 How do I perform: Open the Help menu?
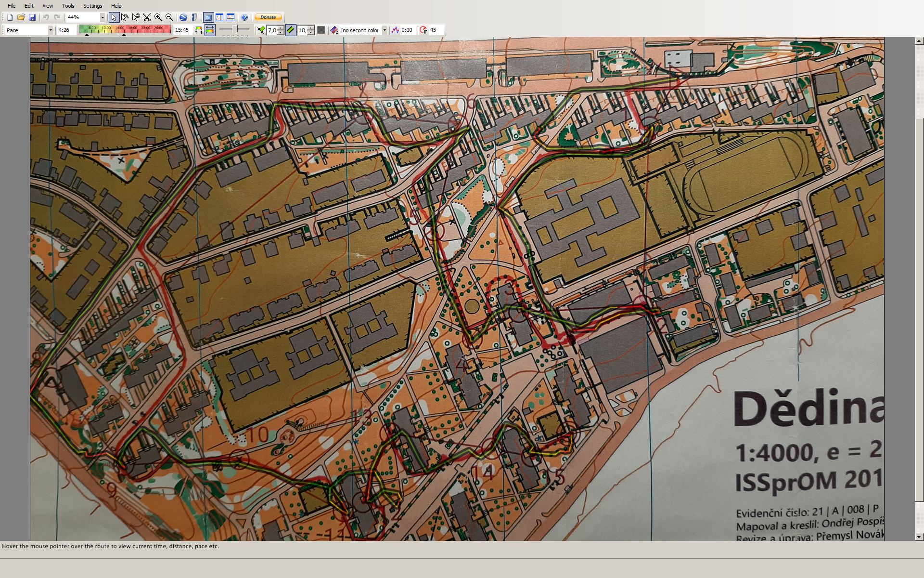click(x=116, y=6)
